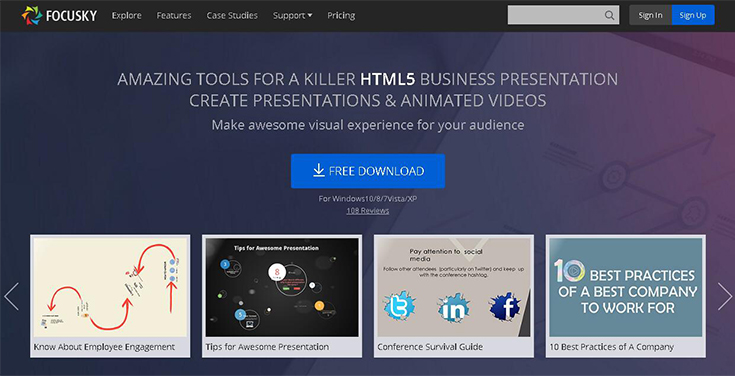The image size is (735, 376).
Task: Click the Tips for Awesome Presentation caption
Action: pyautogui.click(x=267, y=347)
